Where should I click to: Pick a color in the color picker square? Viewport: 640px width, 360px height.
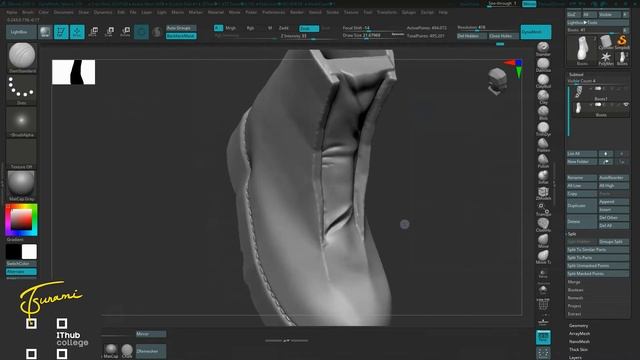(x=21, y=219)
